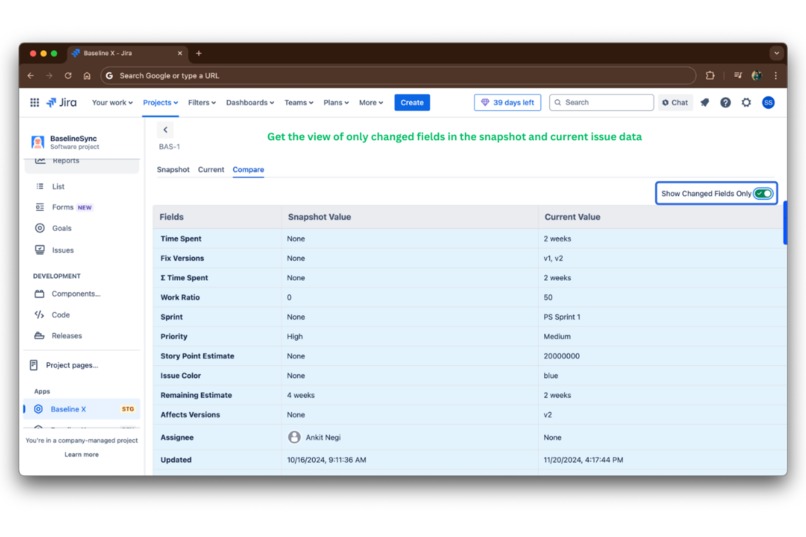
Task: Click the Create button
Action: click(412, 102)
